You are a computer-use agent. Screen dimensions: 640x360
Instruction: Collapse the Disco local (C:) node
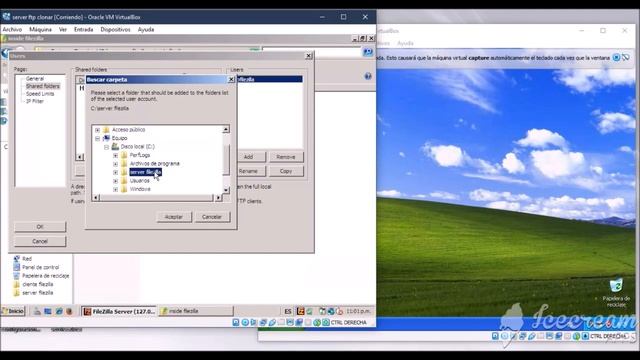pyautogui.click(x=107, y=147)
